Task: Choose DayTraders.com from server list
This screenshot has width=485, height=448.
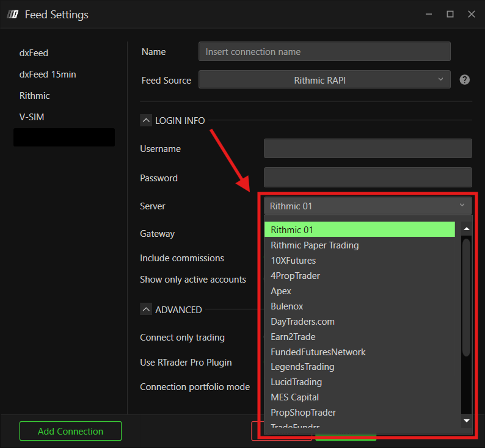Action: point(360,321)
